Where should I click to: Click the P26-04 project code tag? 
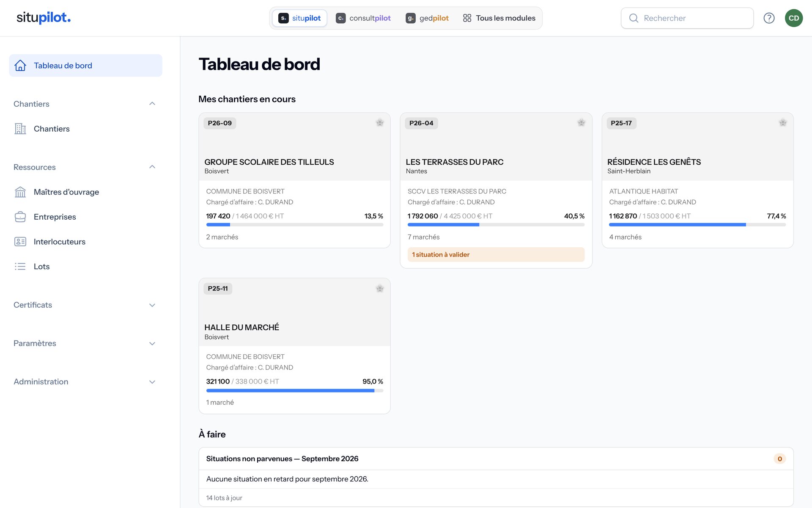(421, 123)
